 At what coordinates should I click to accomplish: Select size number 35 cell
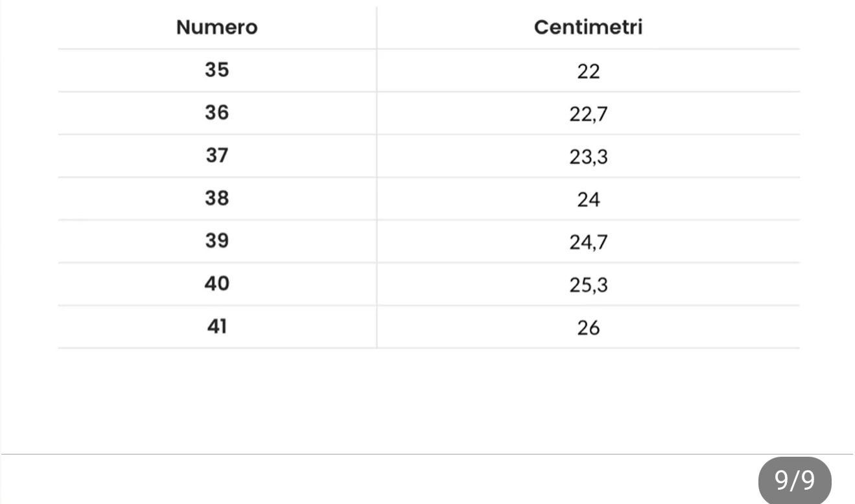(217, 70)
